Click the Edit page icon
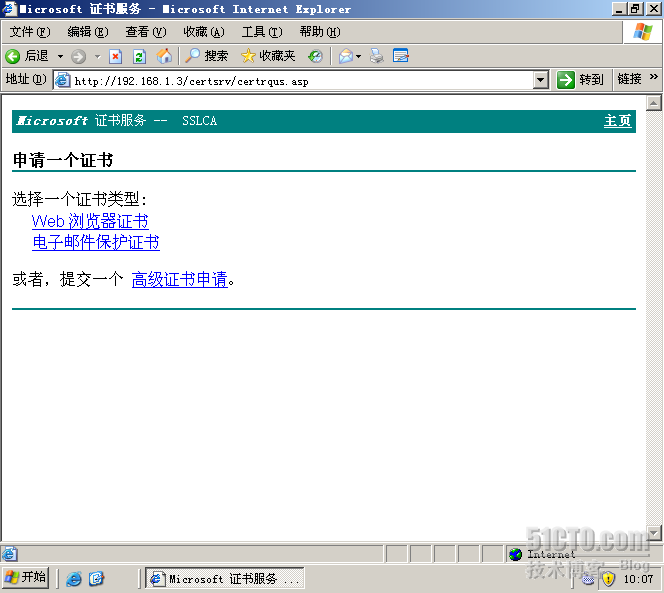664x593 pixels. click(x=400, y=55)
